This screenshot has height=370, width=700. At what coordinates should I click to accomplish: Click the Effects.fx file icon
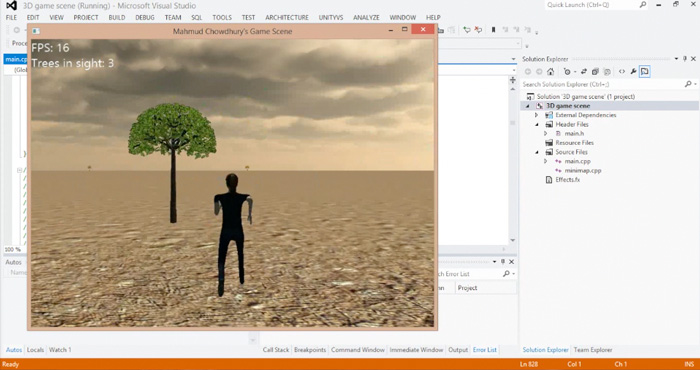click(x=549, y=180)
